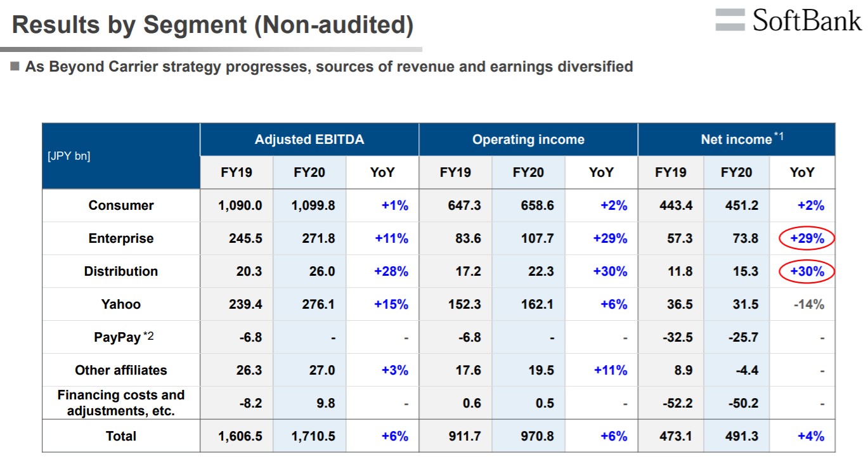The width and height of the screenshot is (868, 459).
Task: Select the Adjusted EBITDA column header
Action: pyautogui.click(x=309, y=139)
